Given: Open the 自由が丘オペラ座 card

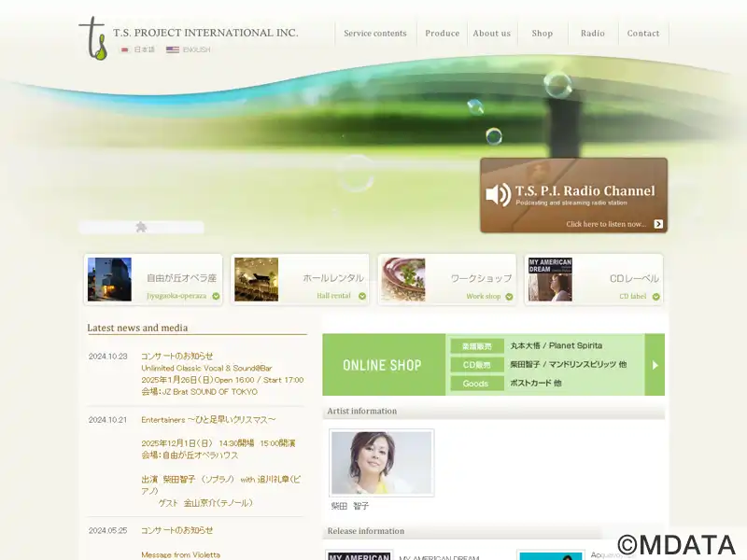Looking at the screenshot, I should [153, 279].
